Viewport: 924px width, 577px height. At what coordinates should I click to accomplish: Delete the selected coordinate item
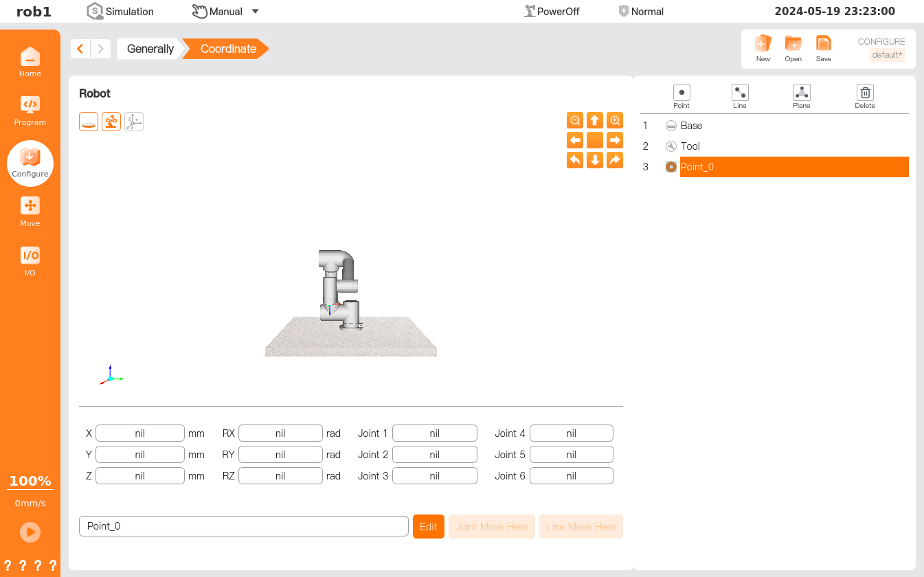865,96
